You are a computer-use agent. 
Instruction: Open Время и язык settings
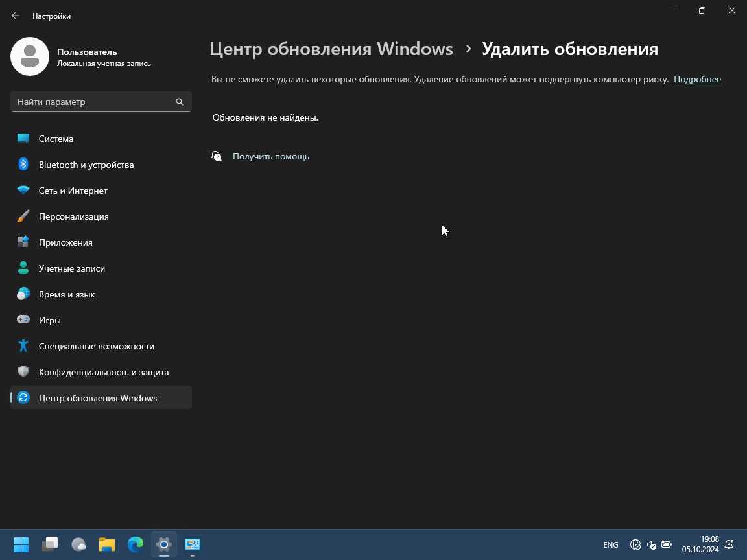tap(101, 294)
